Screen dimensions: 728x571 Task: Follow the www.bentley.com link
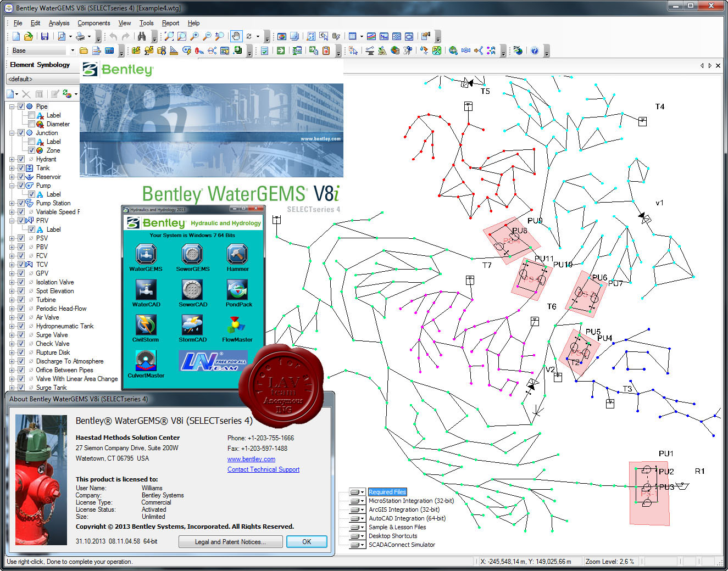pos(251,459)
